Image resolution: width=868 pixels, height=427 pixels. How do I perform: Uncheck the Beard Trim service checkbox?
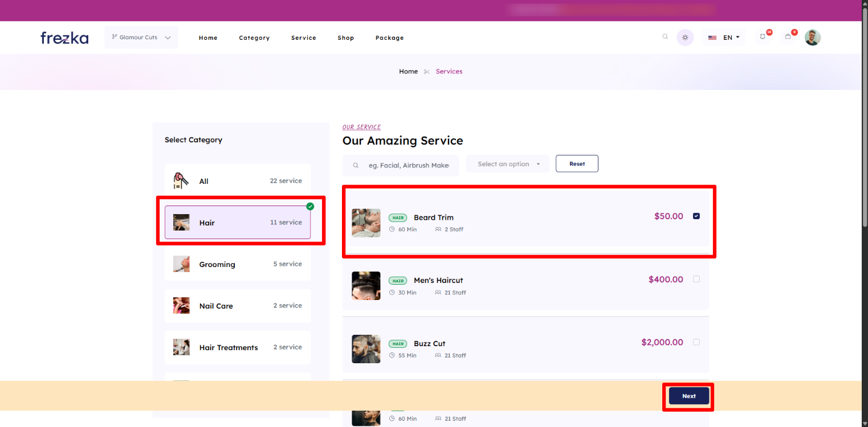(696, 216)
